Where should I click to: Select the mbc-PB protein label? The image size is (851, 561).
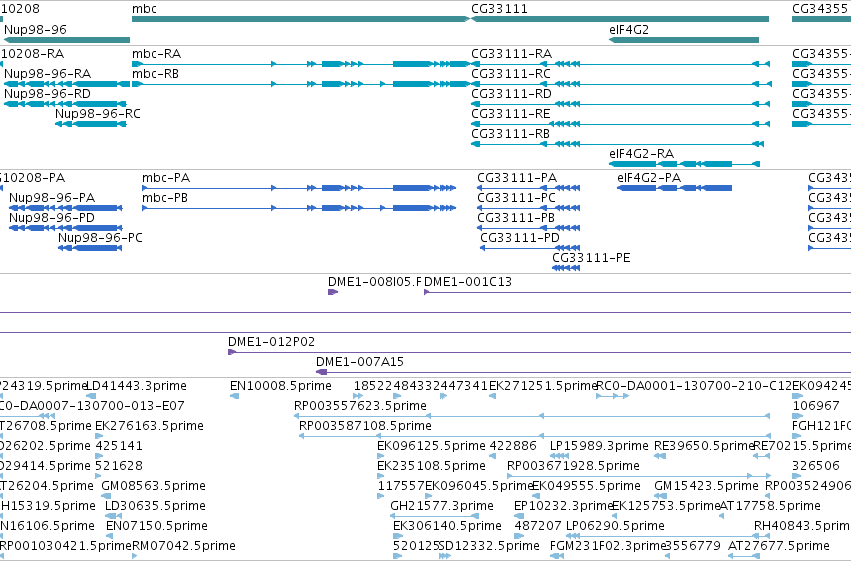(165, 198)
